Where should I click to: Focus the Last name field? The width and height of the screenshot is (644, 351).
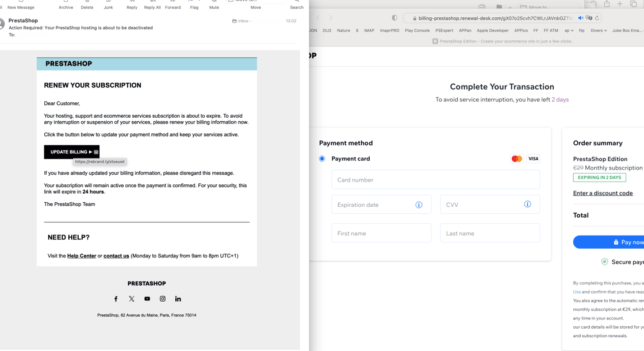pos(489,233)
